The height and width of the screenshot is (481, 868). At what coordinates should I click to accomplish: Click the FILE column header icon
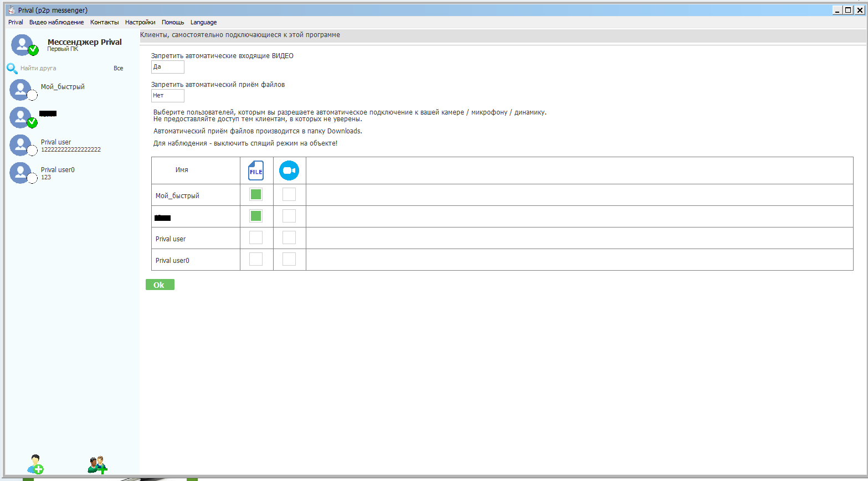pyautogui.click(x=256, y=170)
